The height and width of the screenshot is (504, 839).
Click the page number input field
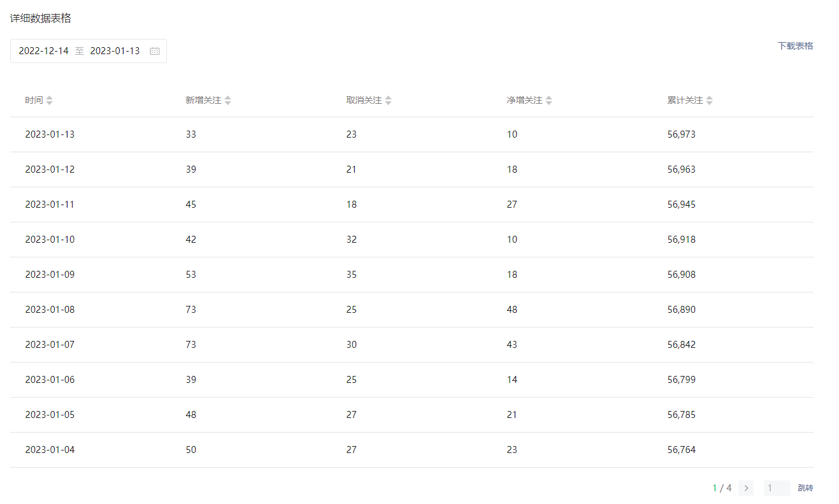click(777, 488)
